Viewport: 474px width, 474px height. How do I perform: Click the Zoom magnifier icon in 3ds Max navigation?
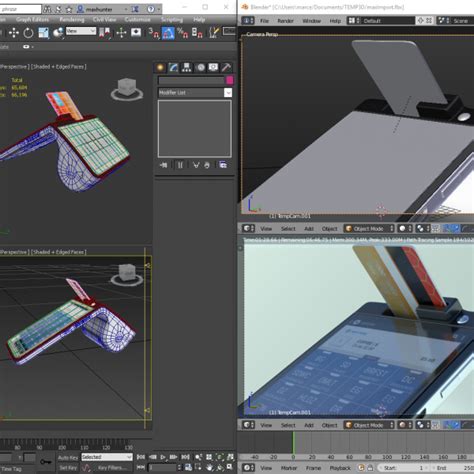(x=199, y=457)
